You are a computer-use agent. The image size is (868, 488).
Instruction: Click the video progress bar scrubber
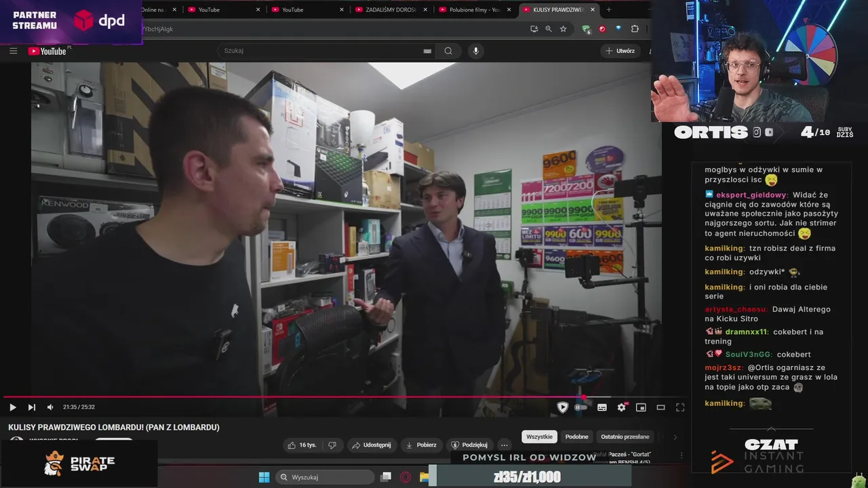(583, 397)
